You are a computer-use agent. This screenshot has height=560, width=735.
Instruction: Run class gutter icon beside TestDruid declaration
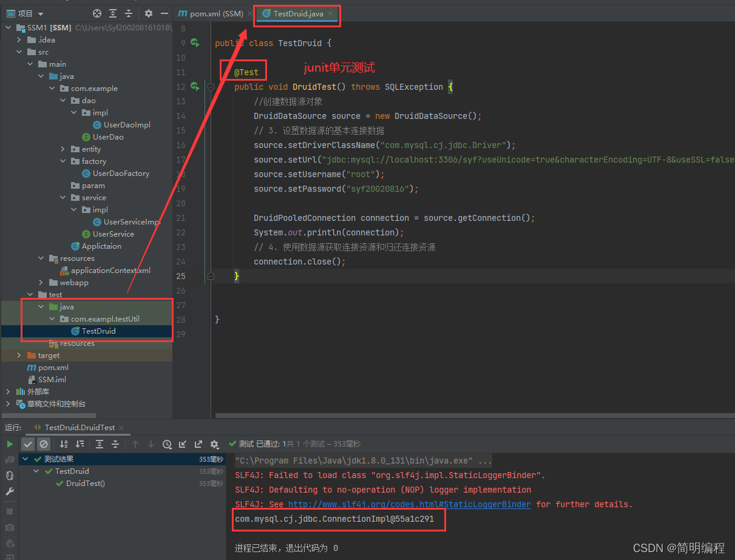[x=195, y=42]
